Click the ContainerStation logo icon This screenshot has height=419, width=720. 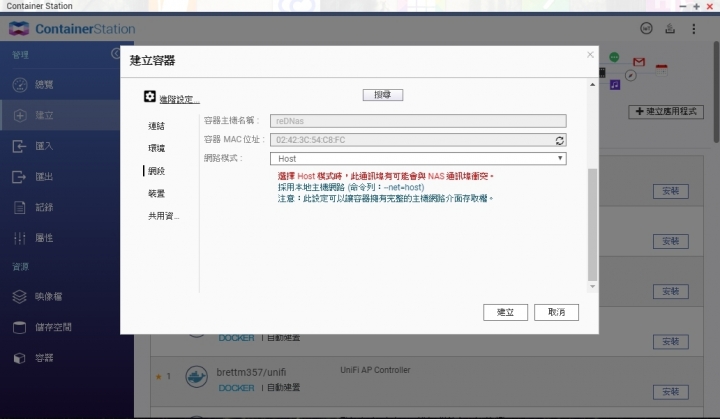point(19,28)
